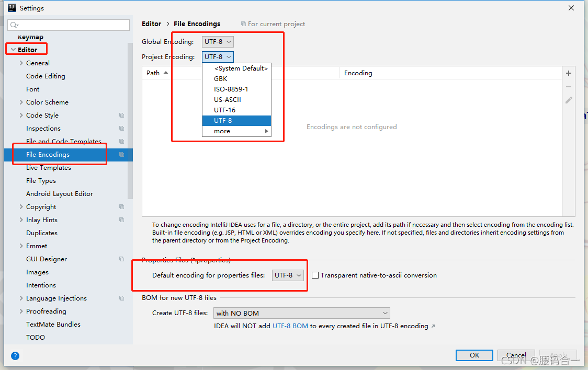
Task: Select System Default encoding option
Action: (236, 68)
